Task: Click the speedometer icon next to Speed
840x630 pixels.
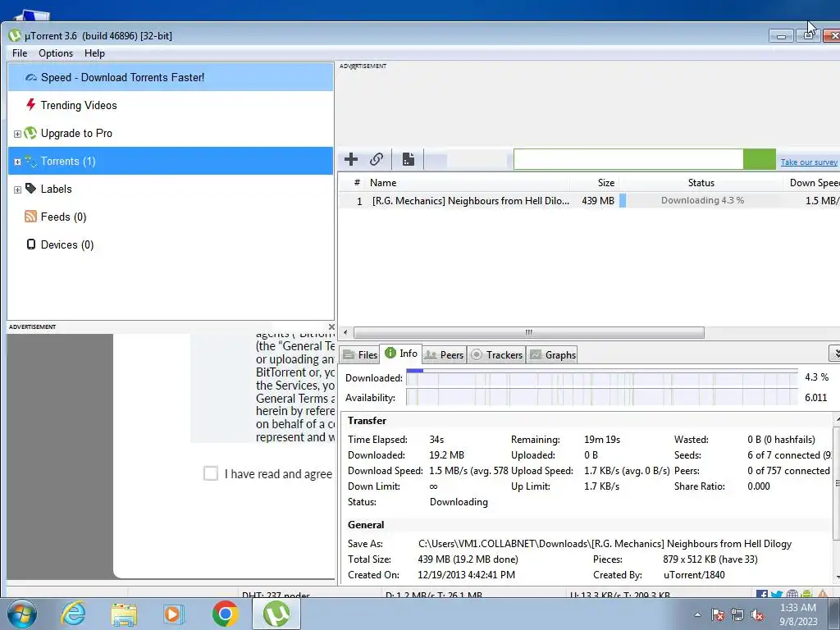Action: (x=31, y=78)
